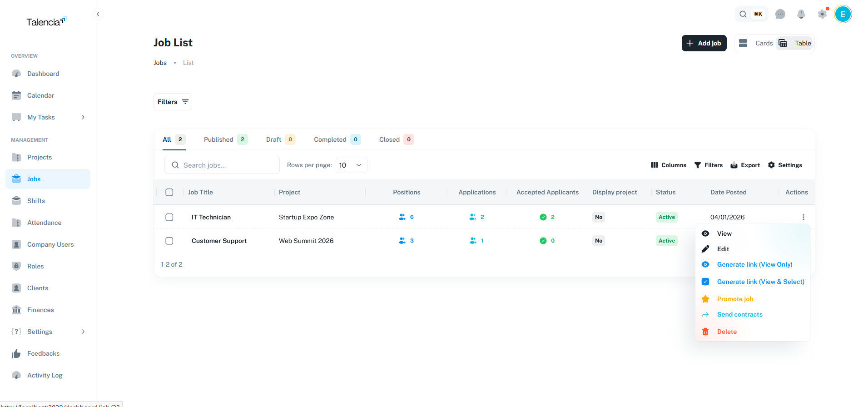The image size is (868, 407).
Task: Switch to Table view
Action: pos(794,43)
